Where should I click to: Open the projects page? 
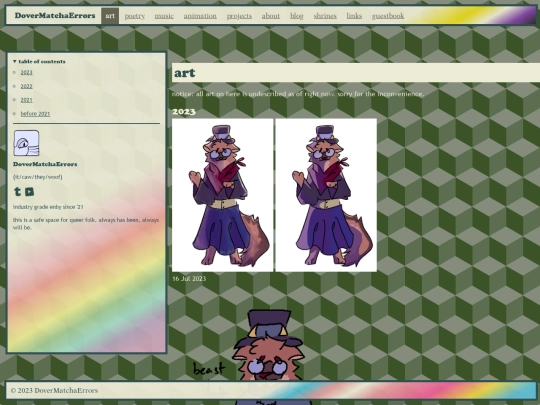point(239,16)
